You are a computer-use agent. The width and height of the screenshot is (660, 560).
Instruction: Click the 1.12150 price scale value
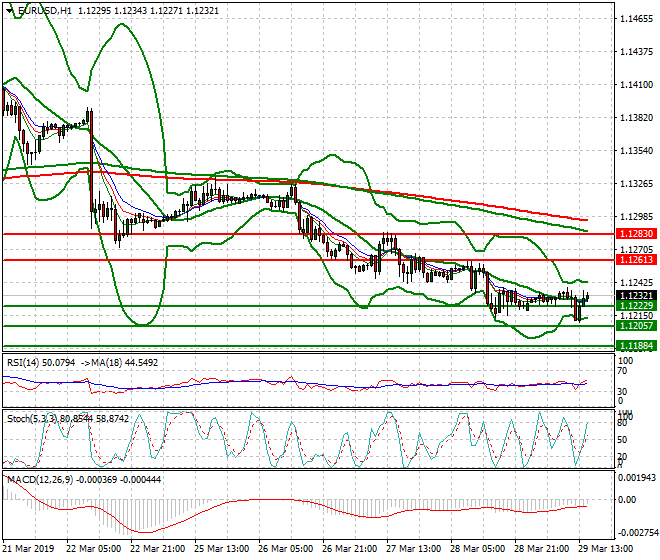point(636,315)
